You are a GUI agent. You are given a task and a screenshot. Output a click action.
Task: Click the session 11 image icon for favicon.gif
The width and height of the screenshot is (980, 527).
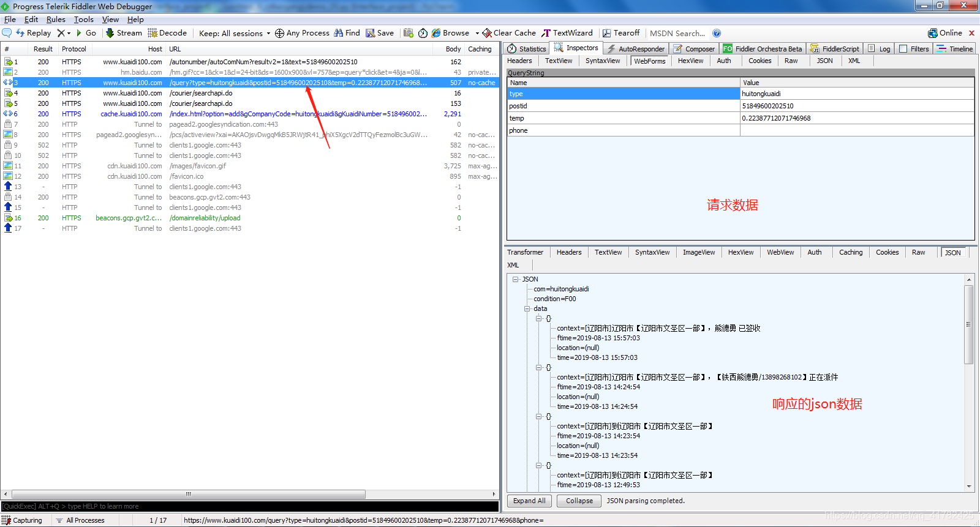8,166
